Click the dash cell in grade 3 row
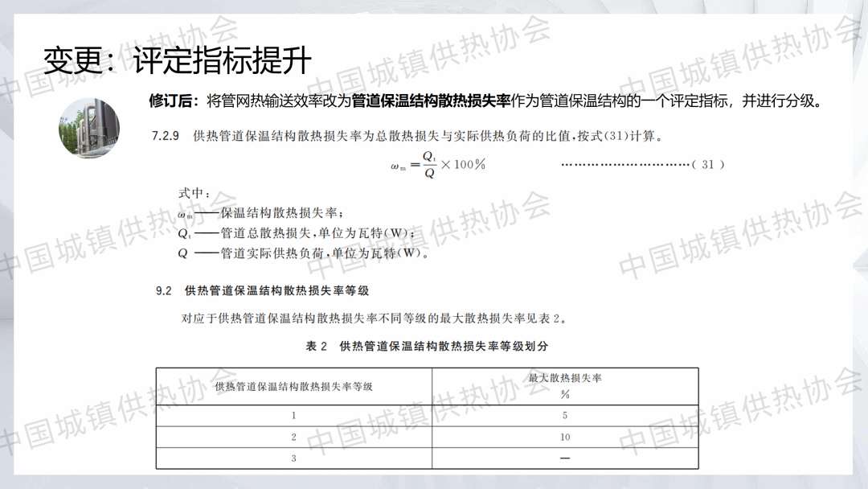 pos(565,458)
